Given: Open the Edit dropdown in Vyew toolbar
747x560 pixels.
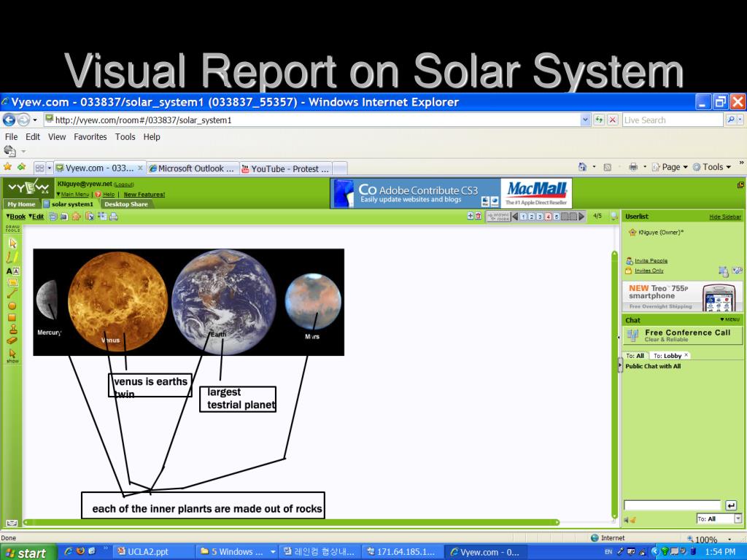Looking at the screenshot, I should point(36,217).
